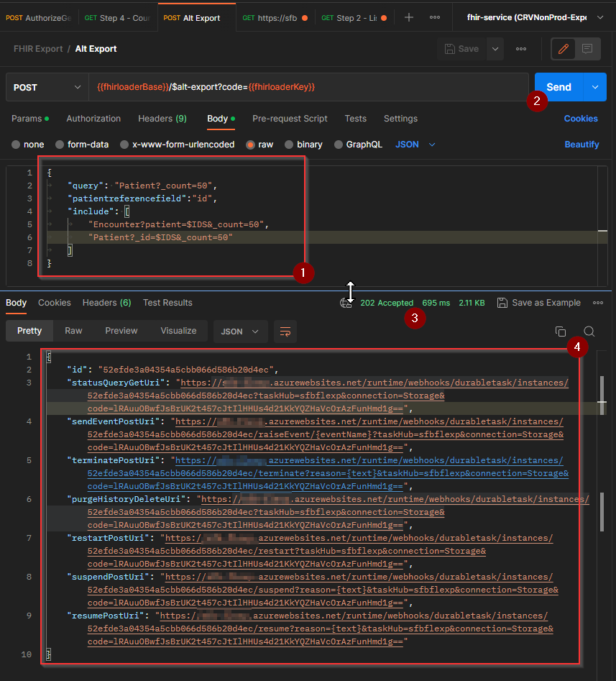Open the comments panel icon
Screen dimensions: 616x681
point(587,49)
